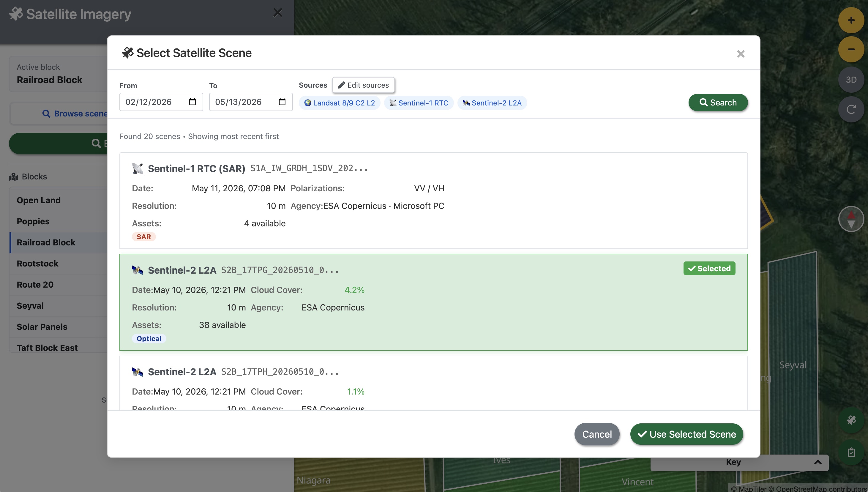Open the satellite imagery map tool

(x=851, y=420)
